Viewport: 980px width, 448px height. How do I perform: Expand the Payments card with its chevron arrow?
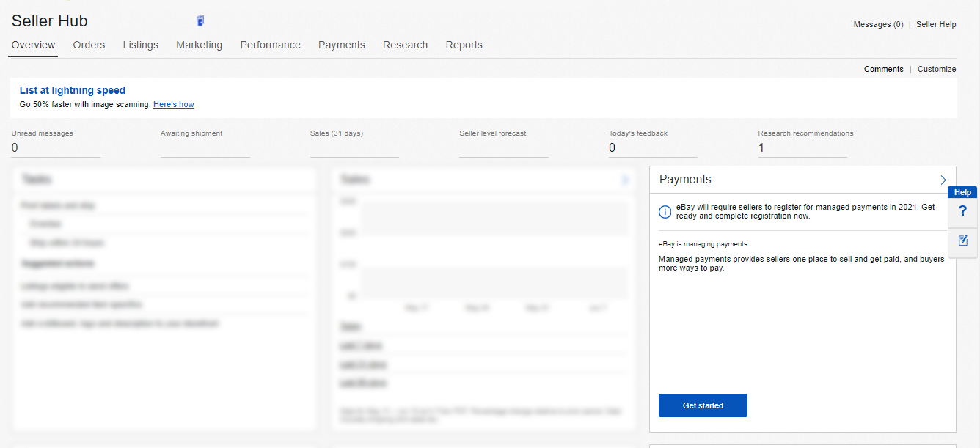(943, 180)
